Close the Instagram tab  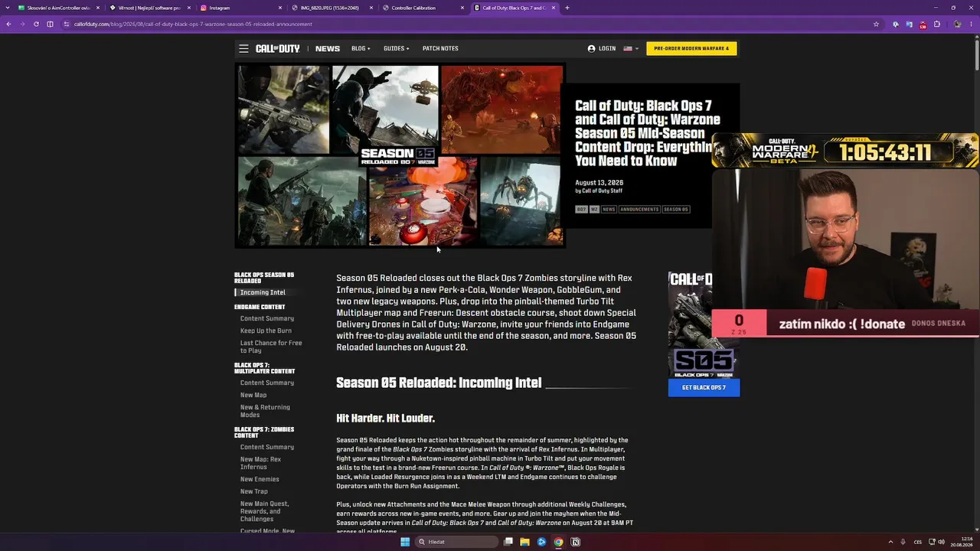pos(280,8)
